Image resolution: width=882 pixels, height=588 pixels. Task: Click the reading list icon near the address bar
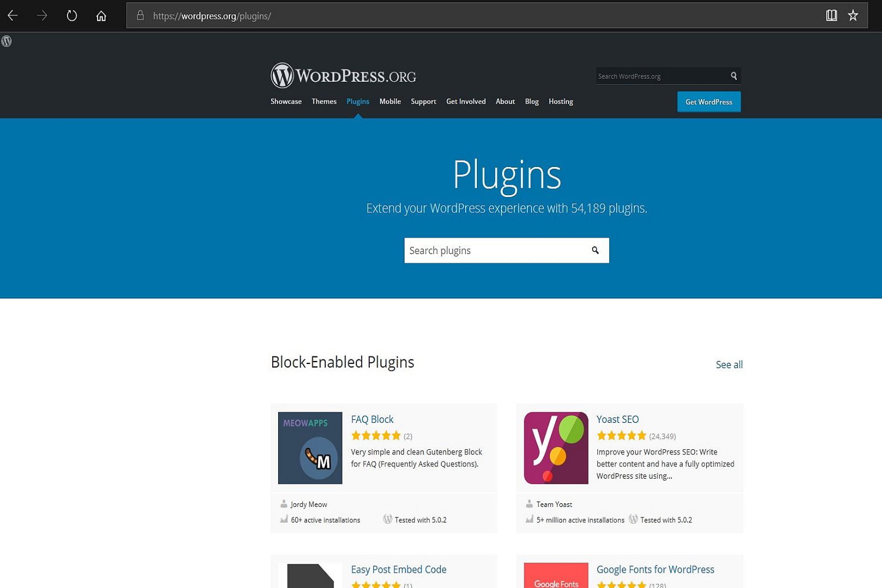point(831,16)
